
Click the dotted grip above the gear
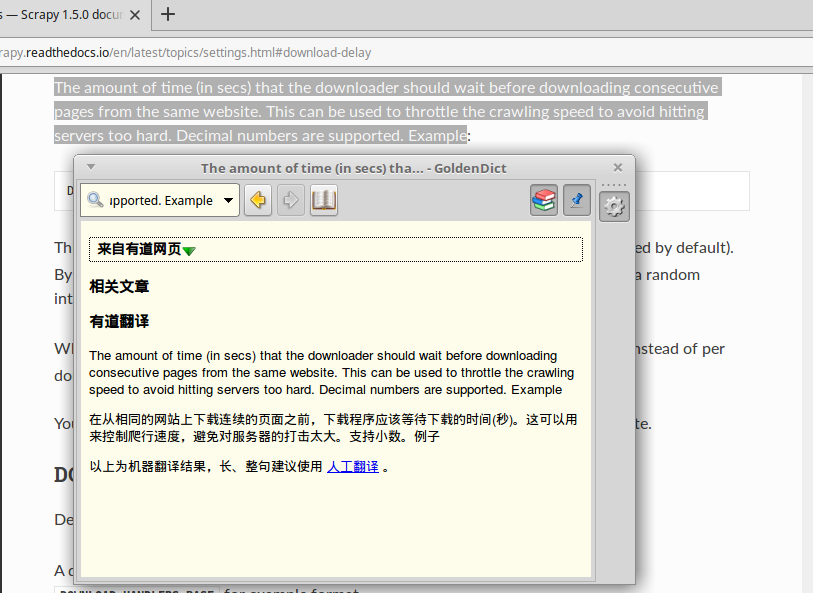coord(614,185)
